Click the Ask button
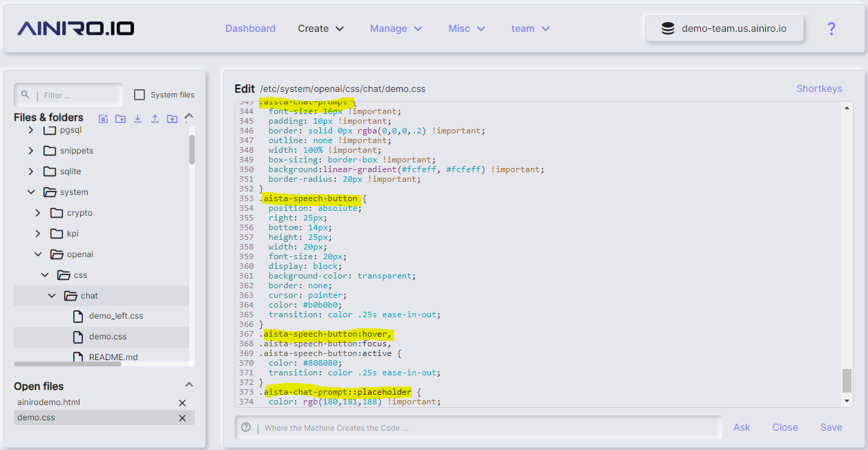 742,427
